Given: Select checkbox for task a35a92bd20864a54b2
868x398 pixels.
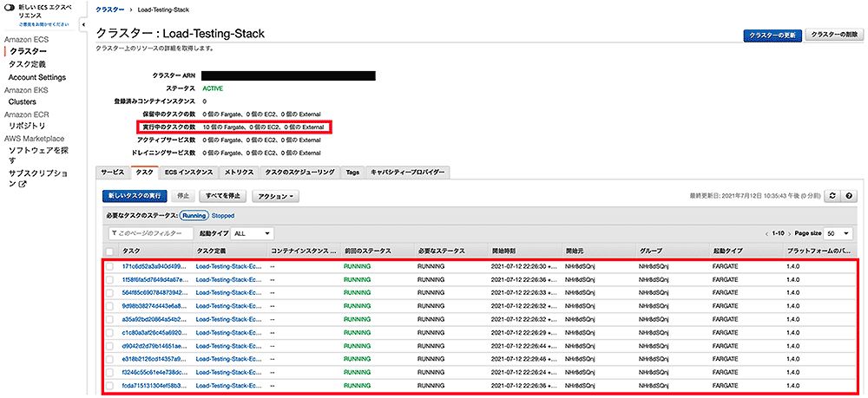Looking at the screenshot, I should [x=109, y=319].
